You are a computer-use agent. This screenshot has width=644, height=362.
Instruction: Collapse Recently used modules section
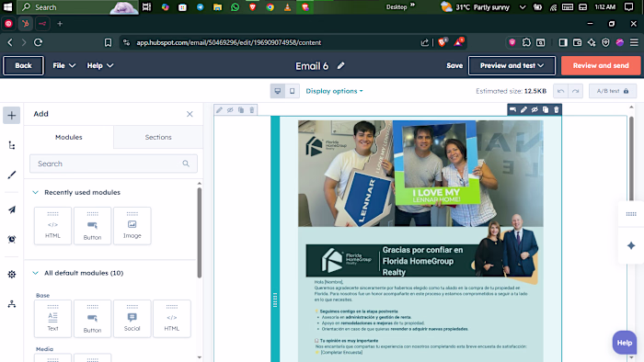tap(35, 192)
